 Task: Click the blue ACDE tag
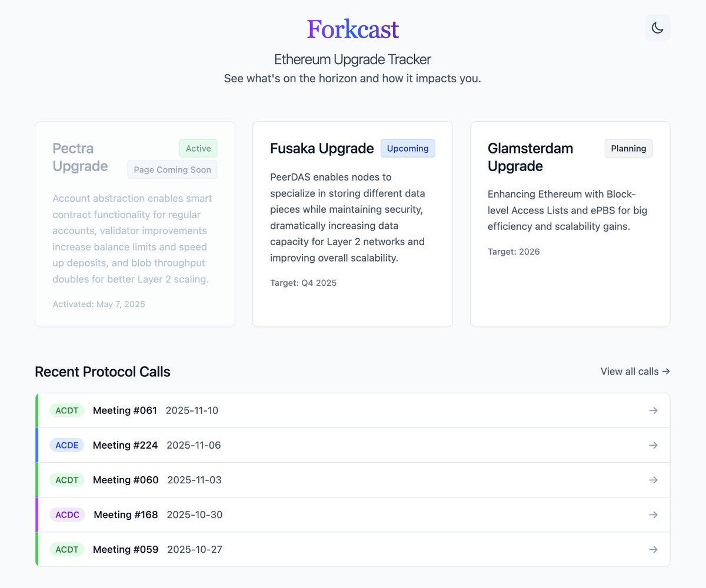pyautogui.click(x=67, y=445)
